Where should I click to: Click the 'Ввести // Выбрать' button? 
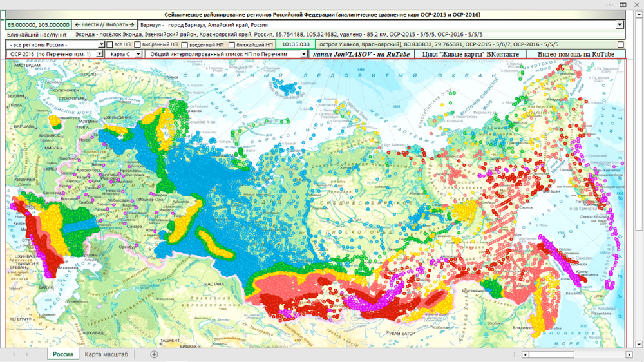[104, 25]
